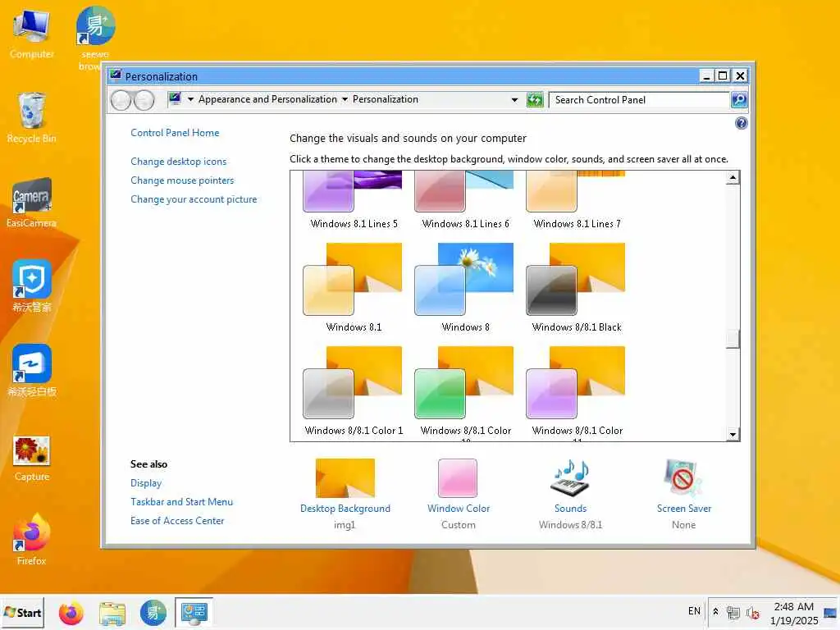Open Ease of Access Center link
Viewport: 840px width, 630px height.
(177, 521)
